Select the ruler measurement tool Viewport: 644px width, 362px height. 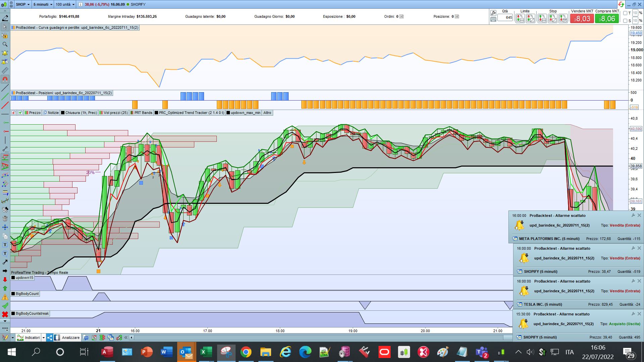(x=5, y=70)
